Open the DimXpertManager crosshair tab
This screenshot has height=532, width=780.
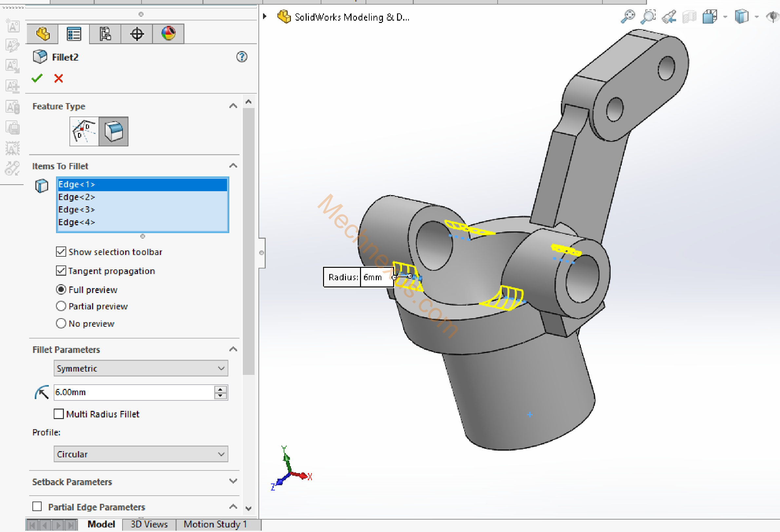[137, 34]
